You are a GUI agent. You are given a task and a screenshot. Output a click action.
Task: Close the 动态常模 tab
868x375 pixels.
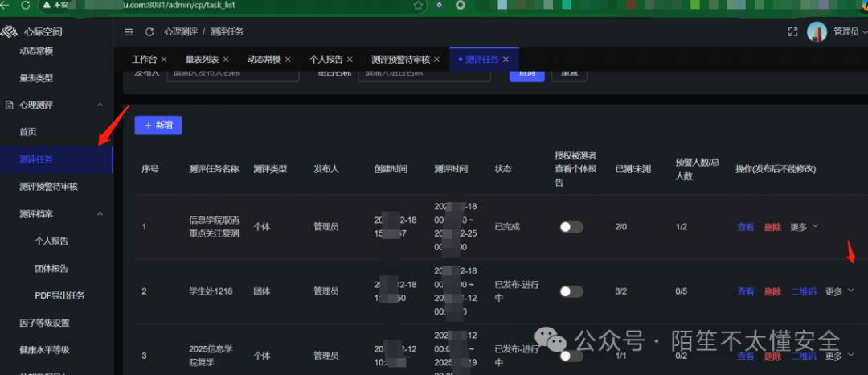pos(289,60)
